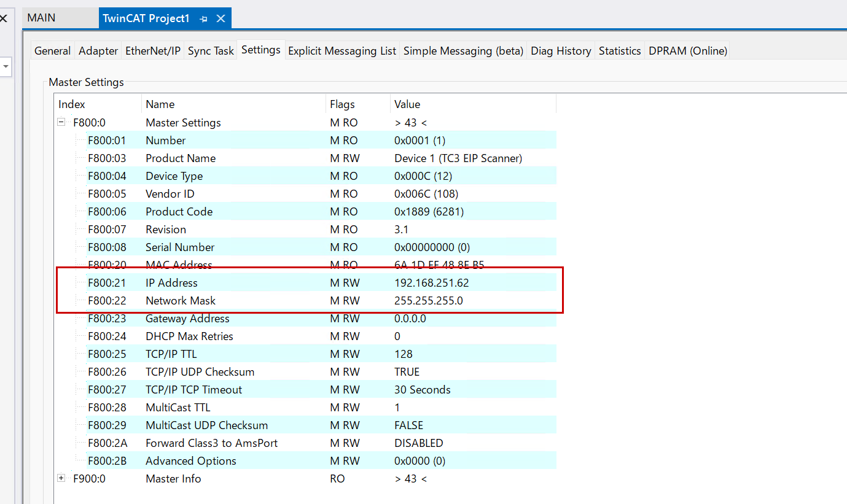Open the Explicit Messaging List tab
The width and height of the screenshot is (847, 504).
[342, 51]
